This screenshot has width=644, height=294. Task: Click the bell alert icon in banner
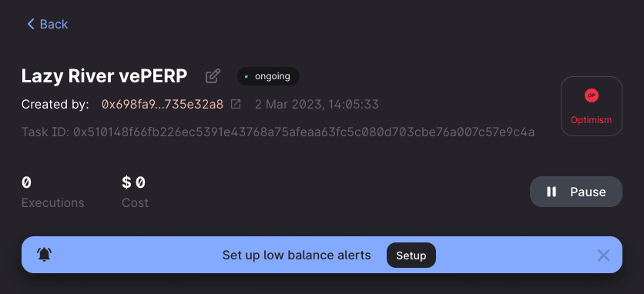pyautogui.click(x=44, y=255)
